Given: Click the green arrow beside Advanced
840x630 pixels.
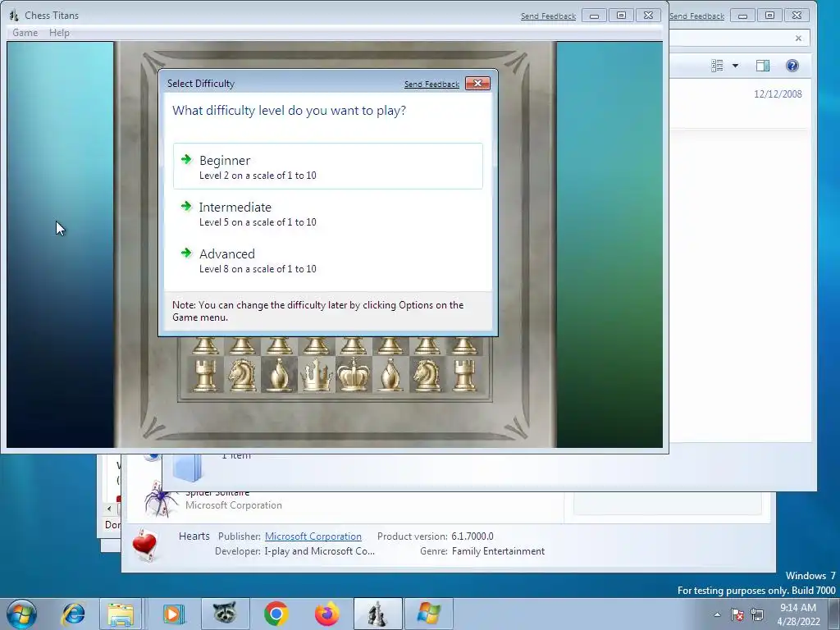Looking at the screenshot, I should [x=186, y=253].
